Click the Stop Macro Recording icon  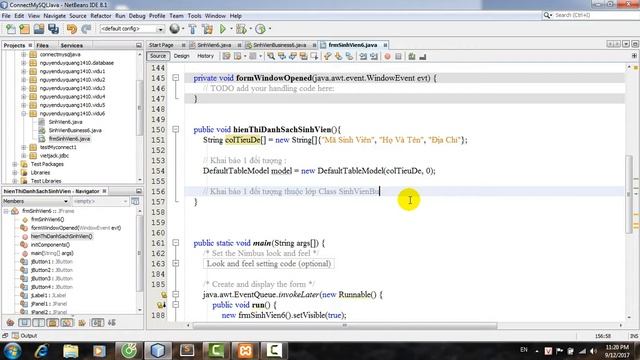(398, 56)
